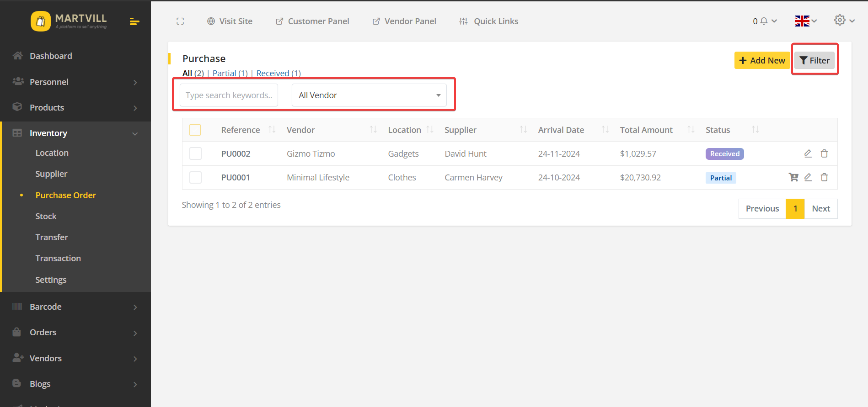The image size is (868, 407).
Task: Open the settings gear menu
Action: tap(840, 20)
